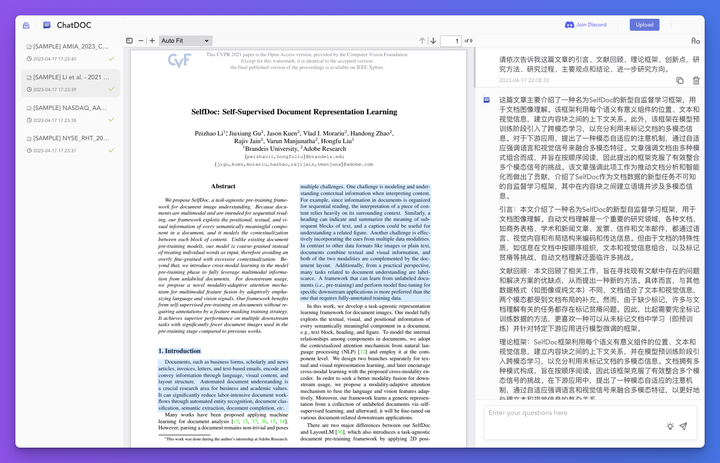Click the green checkmark on the NASDAQ document
This screenshot has width=720, height=463.
111,120
